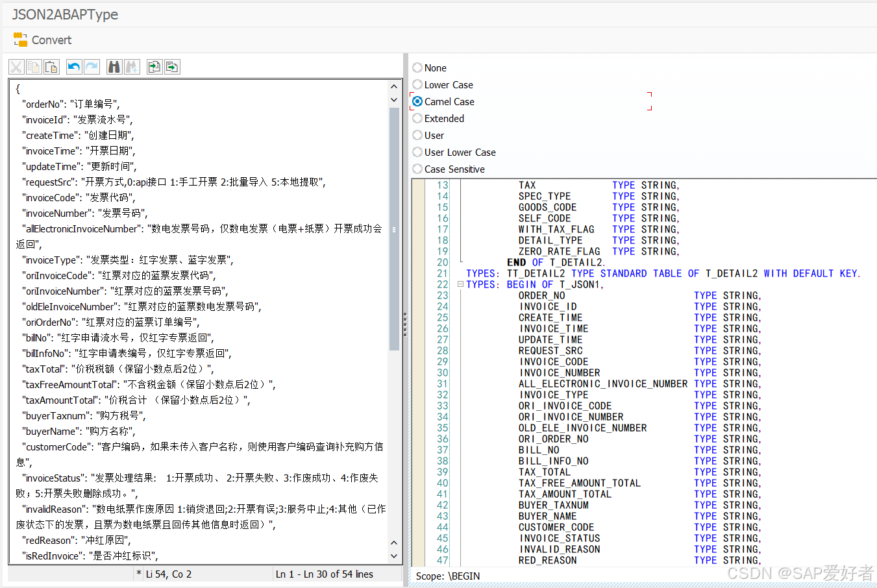Viewport: 877px width, 588px height.
Task: Undo the last edit using the undo icon
Action: click(73, 67)
